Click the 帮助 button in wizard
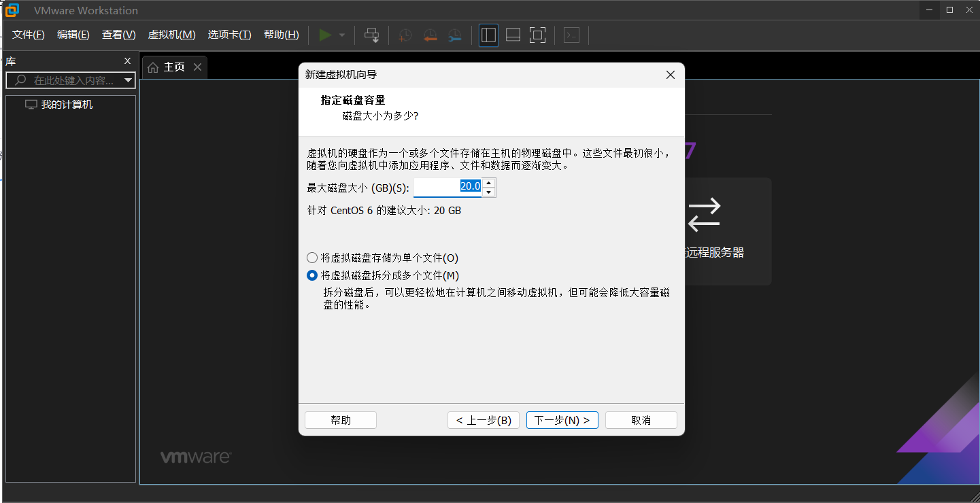The height and width of the screenshot is (503, 980). pos(341,420)
